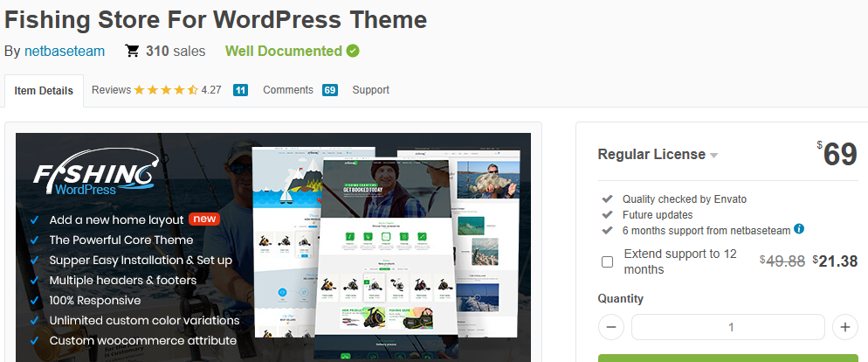The width and height of the screenshot is (868, 362).
Task: Click the Well Documented green checkmark badge
Action: pos(353,51)
